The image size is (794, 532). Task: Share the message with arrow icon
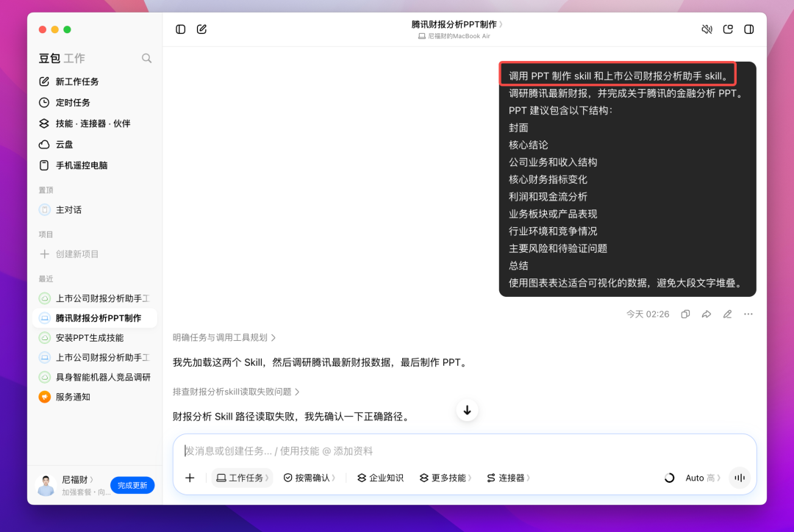(707, 314)
